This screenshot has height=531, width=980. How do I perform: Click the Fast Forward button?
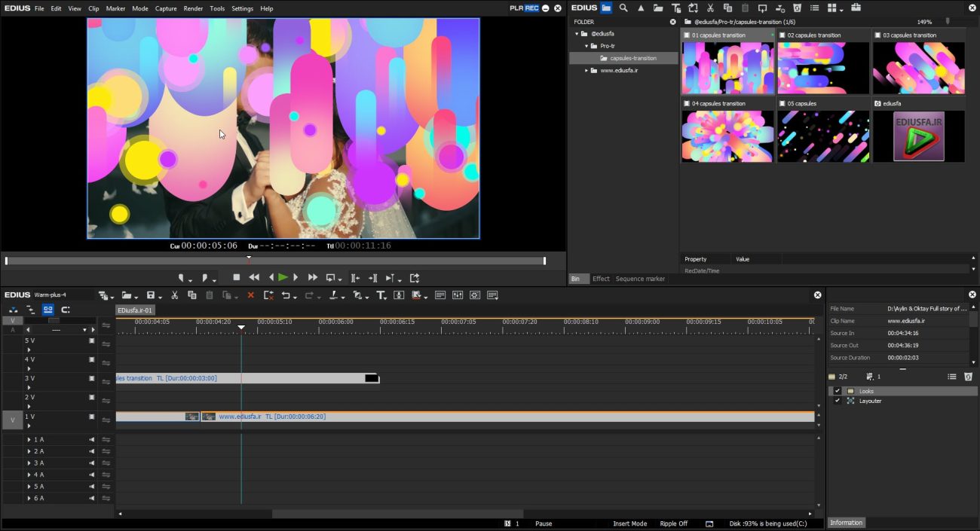[x=312, y=277]
